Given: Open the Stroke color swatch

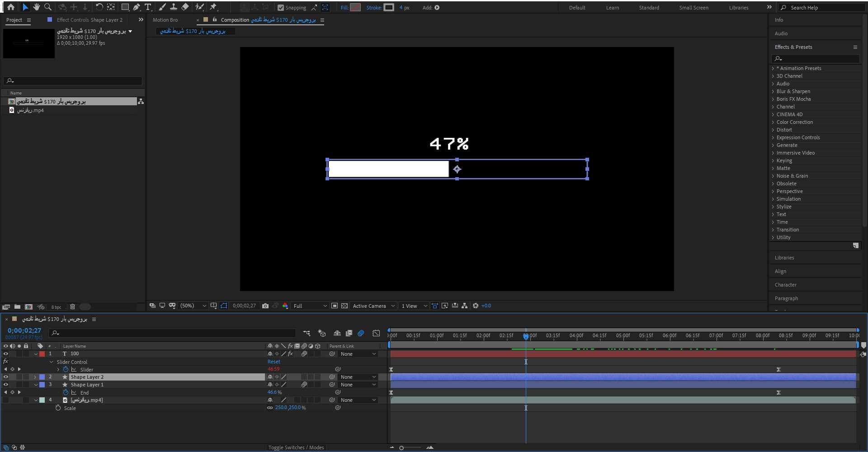Looking at the screenshot, I should [389, 7].
